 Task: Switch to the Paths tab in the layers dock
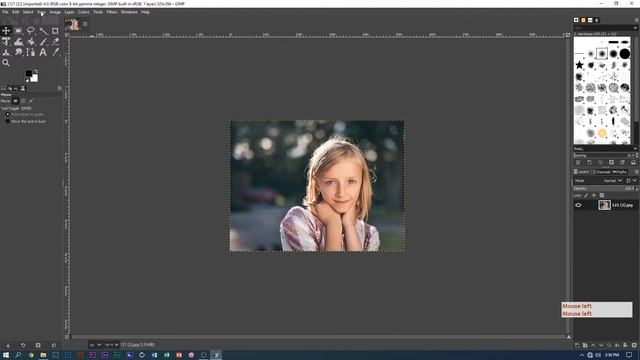(620, 172)
